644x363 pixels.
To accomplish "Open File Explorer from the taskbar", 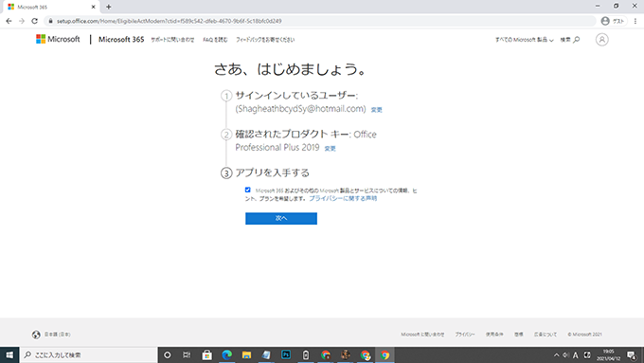I will point(246,354).
